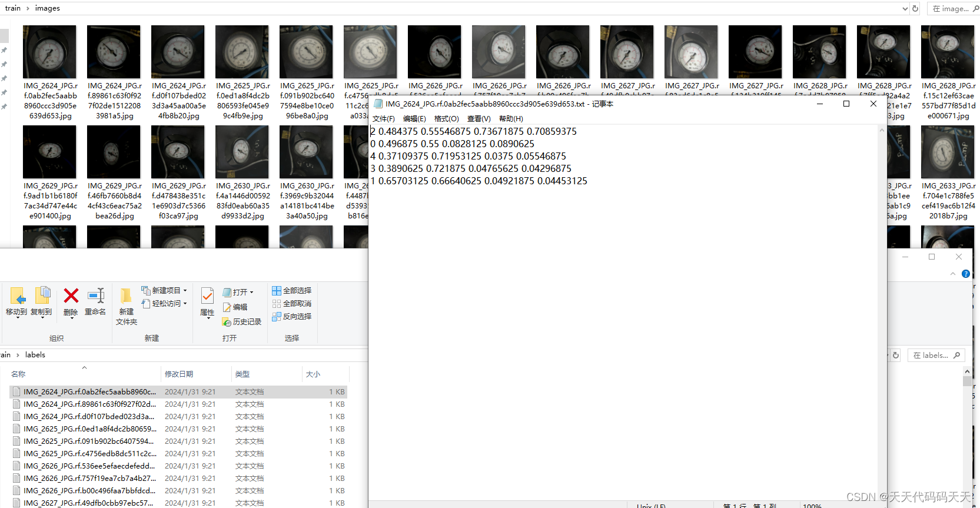
Task: Click file icon of IMG_2625_JPG.rf.0ed1a8f4dc2b80659 row
Action: 16,429
